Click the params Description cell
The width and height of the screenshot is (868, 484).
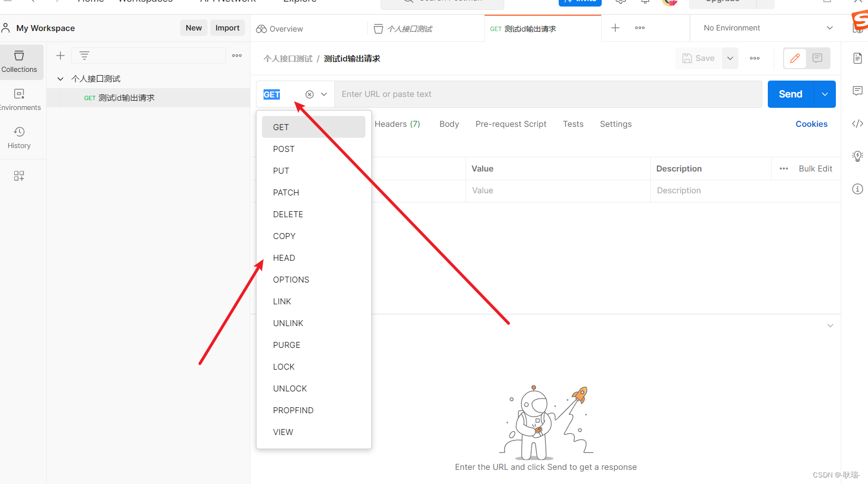[x=745, y=191]
